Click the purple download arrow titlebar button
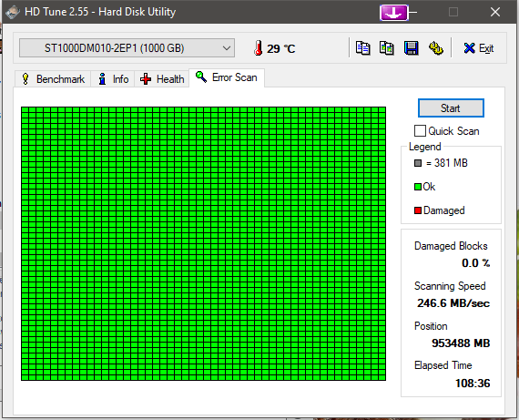Image resolution: width=519 pixels, height=420 pixels. tap(394, 13)
